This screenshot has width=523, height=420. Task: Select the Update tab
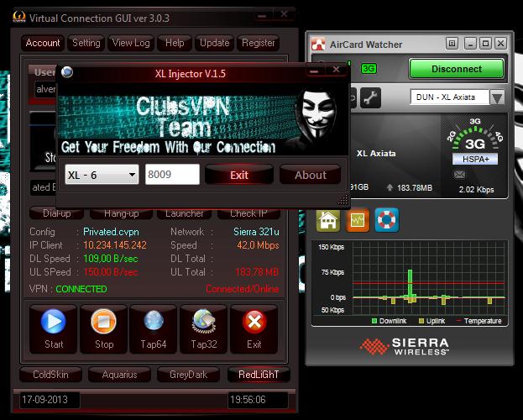pyautogui.click(x=214, y=43)
